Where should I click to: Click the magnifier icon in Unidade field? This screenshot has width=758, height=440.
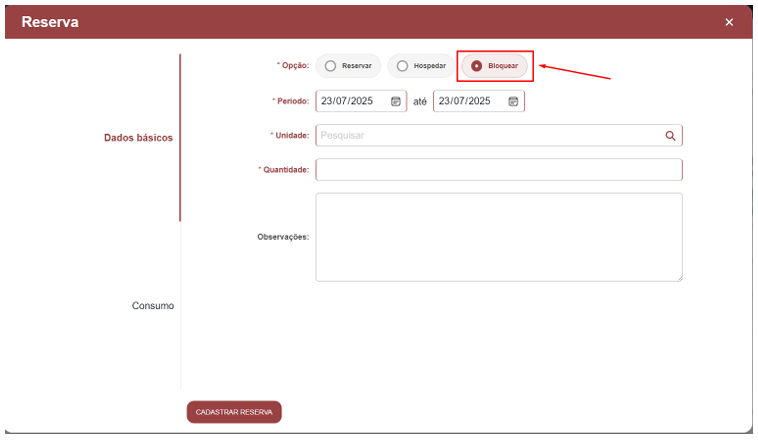[670, 135]
